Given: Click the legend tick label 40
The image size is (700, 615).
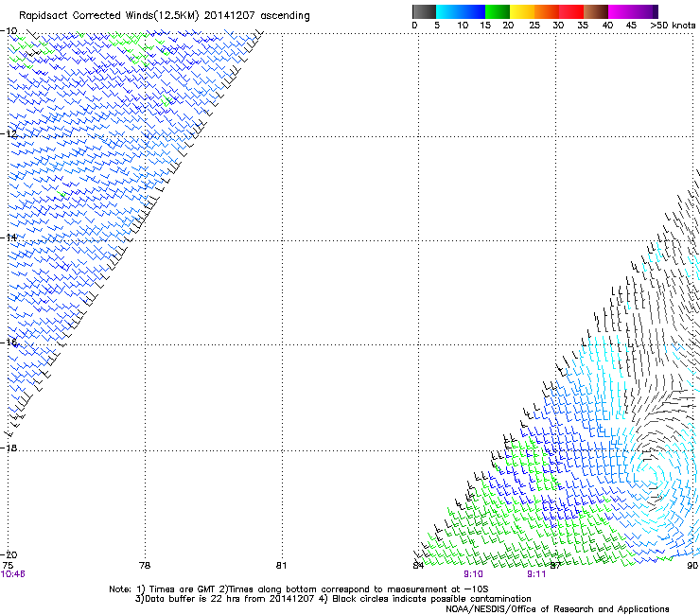Looking at the screenshot, I should coord(607,26).
